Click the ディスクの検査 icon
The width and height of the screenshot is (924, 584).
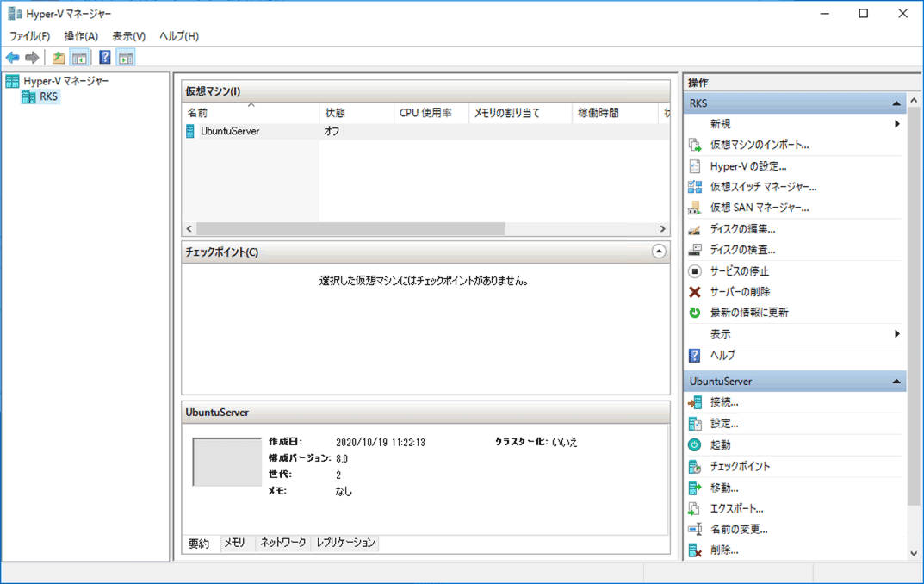[695, 250]
